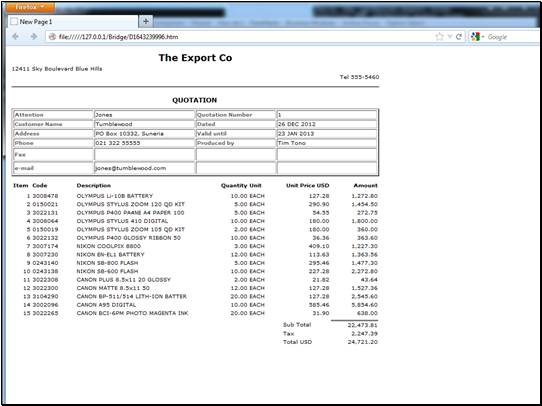Click CANON BP-511/514 LITH-ION BATTER
This screenshot has width=542, height=406.
point(132,296)
